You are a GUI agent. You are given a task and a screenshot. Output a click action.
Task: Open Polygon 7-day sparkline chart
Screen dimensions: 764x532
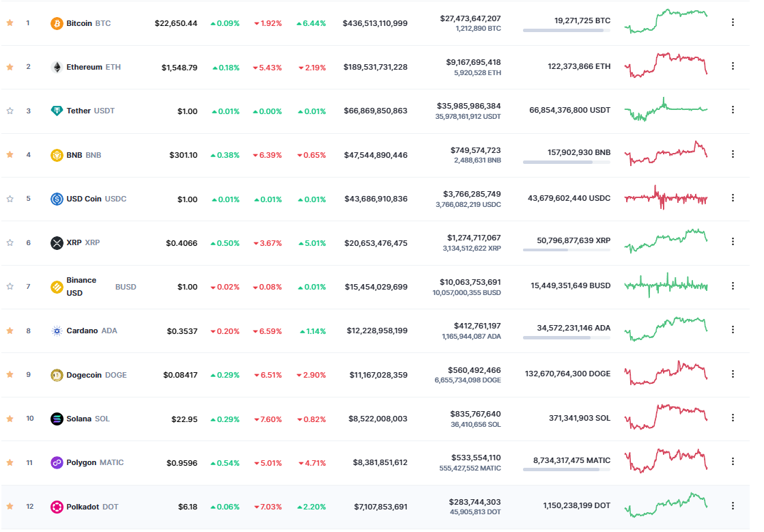click(666, 461)
